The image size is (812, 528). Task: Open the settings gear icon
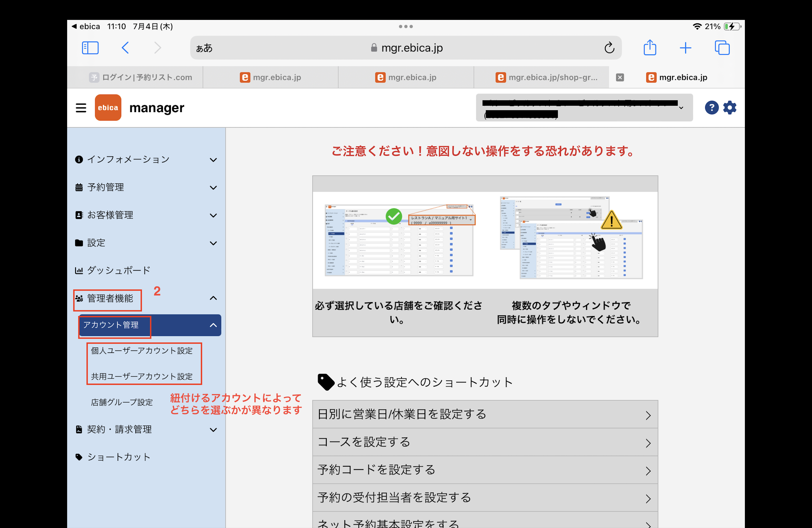730,108
